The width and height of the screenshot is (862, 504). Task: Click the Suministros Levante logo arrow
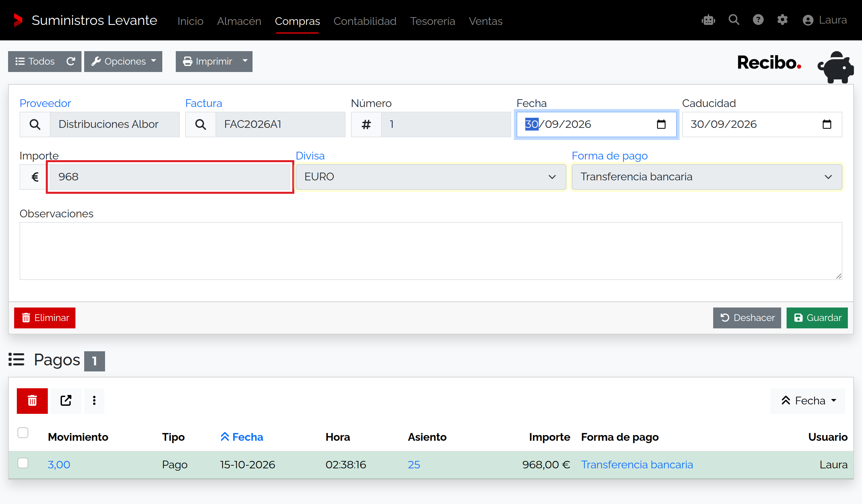point(18,20)
